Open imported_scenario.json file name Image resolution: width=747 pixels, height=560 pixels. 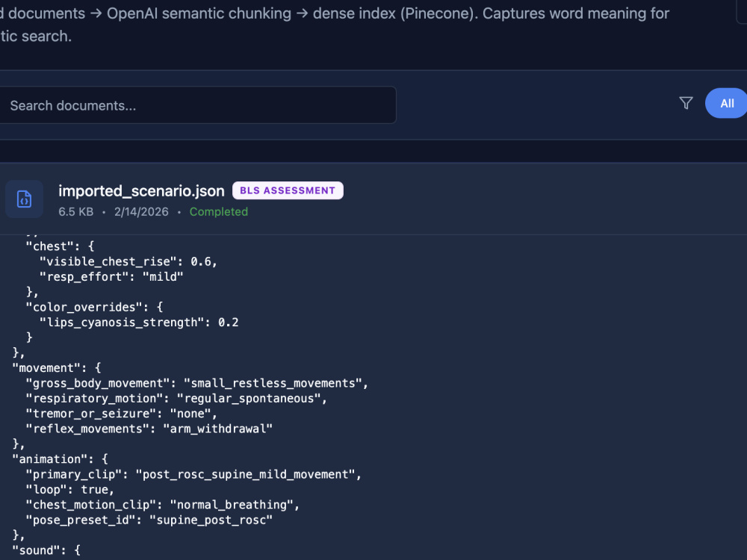click(x=141, y=191)
